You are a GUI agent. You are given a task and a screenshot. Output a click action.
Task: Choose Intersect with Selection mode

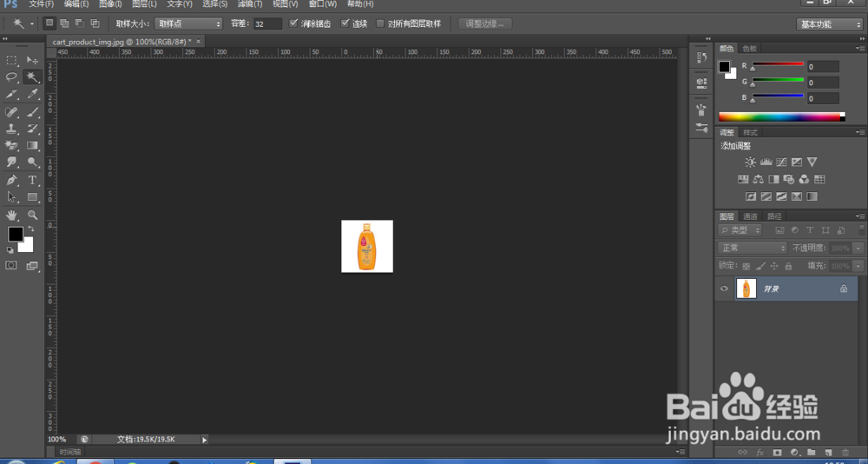click(95, 23)
